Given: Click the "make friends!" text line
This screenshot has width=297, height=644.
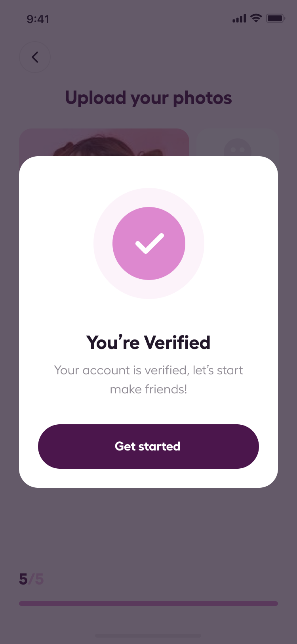Looking at the screenshot, I should [148, 389].
